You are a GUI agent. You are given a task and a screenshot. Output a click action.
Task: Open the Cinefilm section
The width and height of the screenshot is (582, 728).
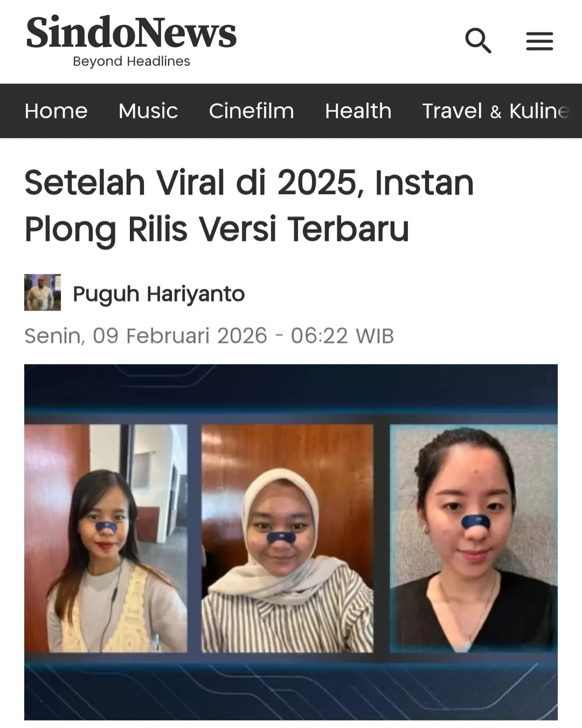click(252, 111)
